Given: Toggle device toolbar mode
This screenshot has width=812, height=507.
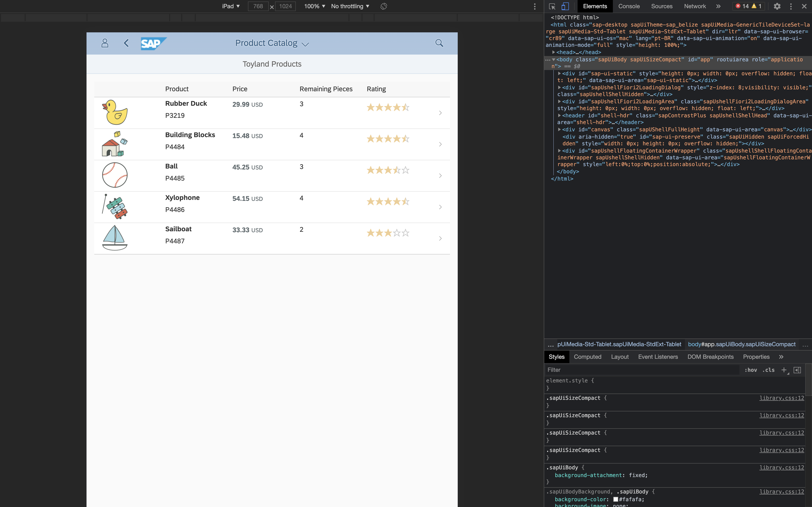Looking at the screenshot, I should [565, 6].
